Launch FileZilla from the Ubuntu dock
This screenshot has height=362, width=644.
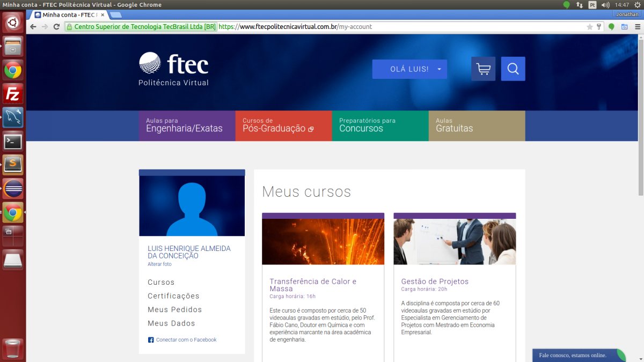pyautogui.click(x=13, y=94)
